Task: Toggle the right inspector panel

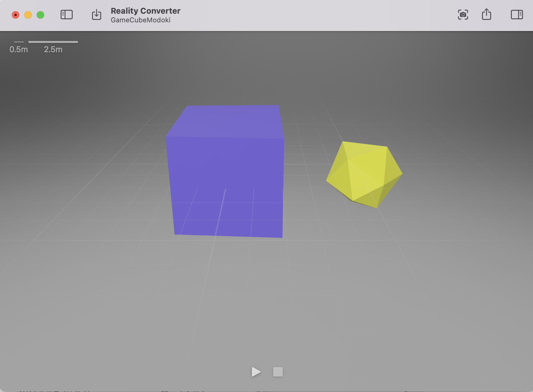Action: tap(517, 15)
